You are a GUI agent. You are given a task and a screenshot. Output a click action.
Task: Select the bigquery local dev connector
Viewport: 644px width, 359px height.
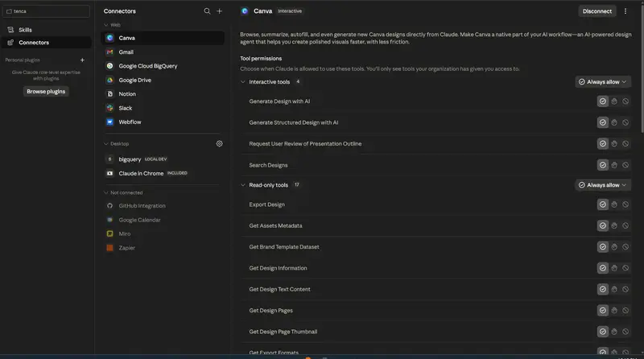point(163,159)
